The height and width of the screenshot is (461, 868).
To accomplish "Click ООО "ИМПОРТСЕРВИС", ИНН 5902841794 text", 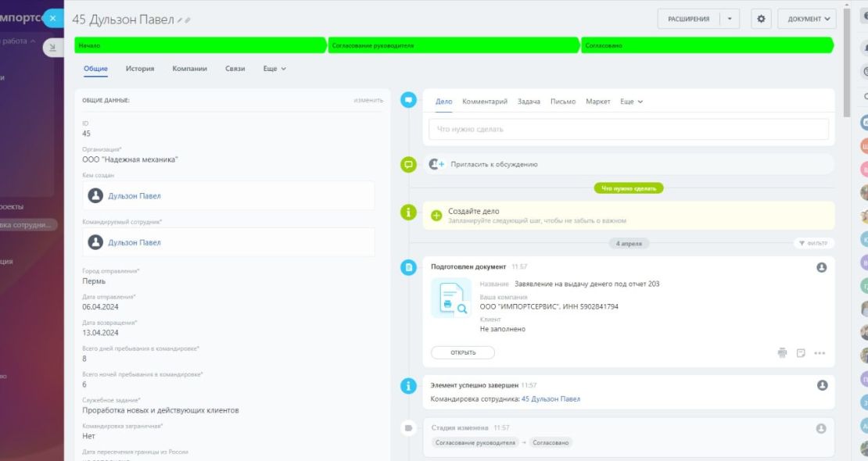I will tap(549, 306).
